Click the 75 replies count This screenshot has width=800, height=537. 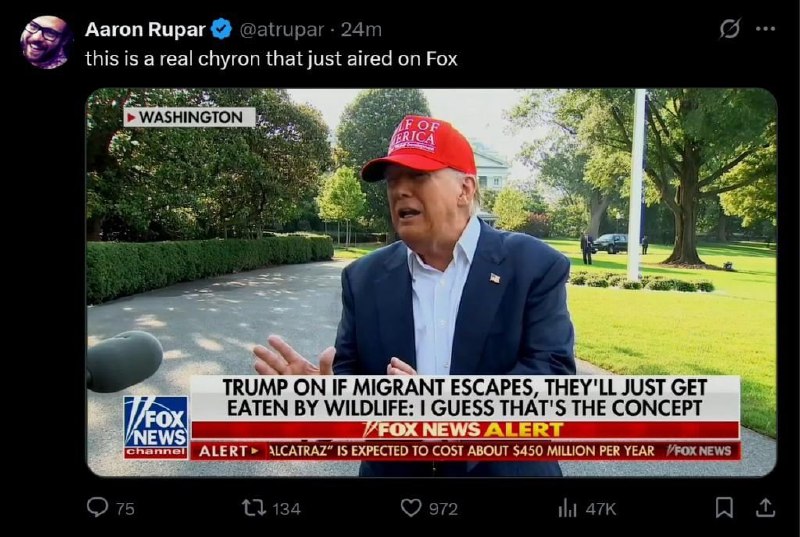pos(125,509)
